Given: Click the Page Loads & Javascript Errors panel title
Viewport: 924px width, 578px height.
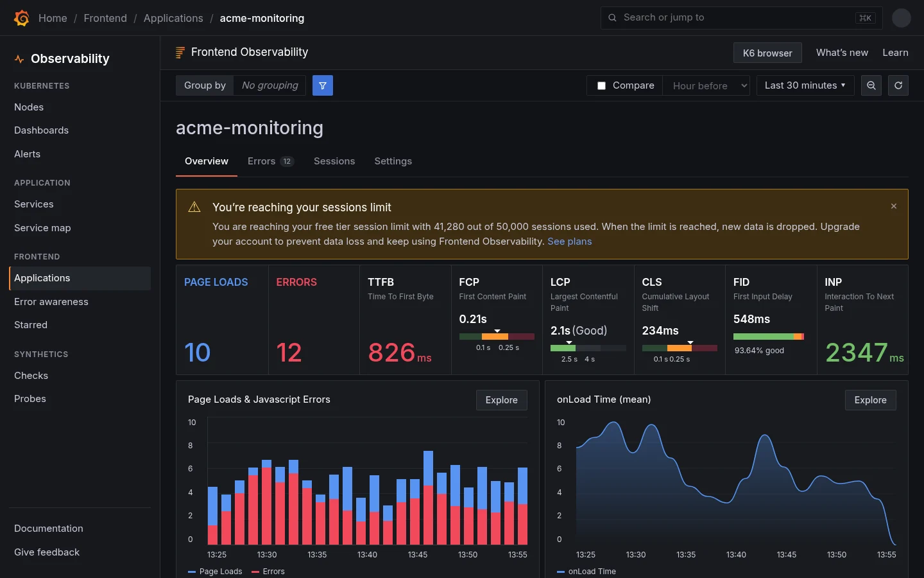Looking at the screenshot, I should coord(259,399).
